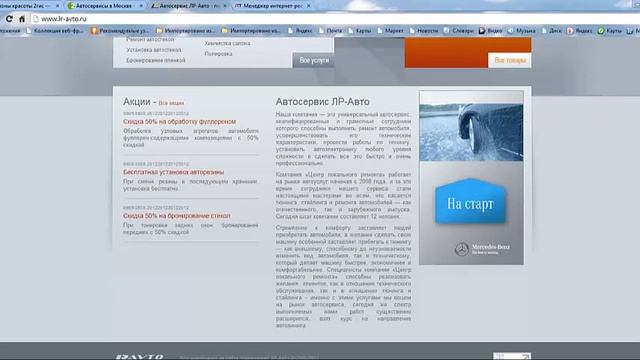The height and width of the screenshot is (360, 640).
Task: Open the 'Новости' bookmark
Action: [x=424, y=31]
